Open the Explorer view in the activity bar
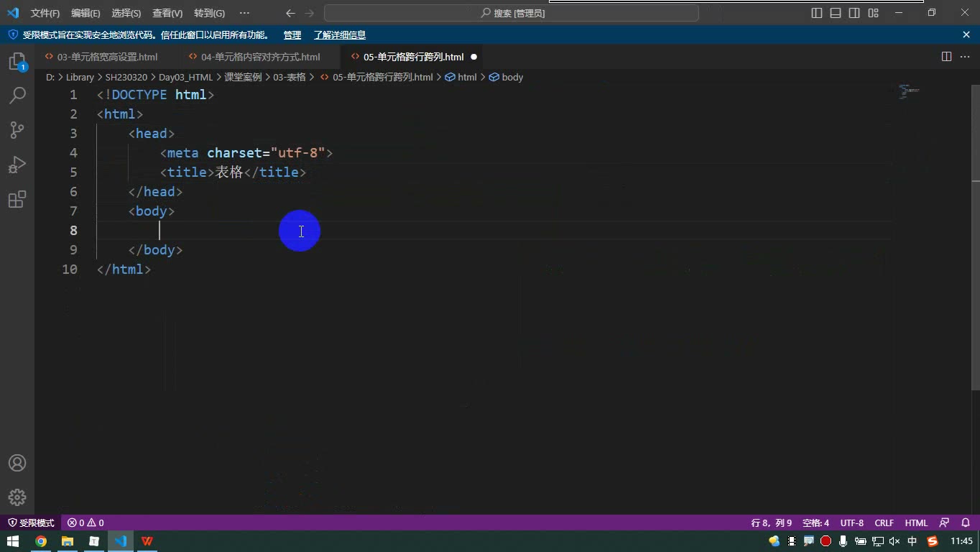980x552 pixels. pyautogui.click(x=17, y=62)
